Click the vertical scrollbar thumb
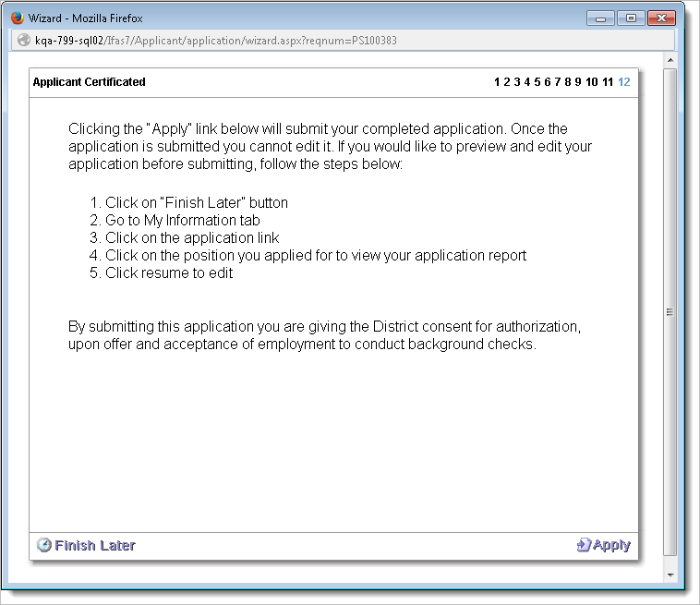700x605 pixels. [671, 312]
